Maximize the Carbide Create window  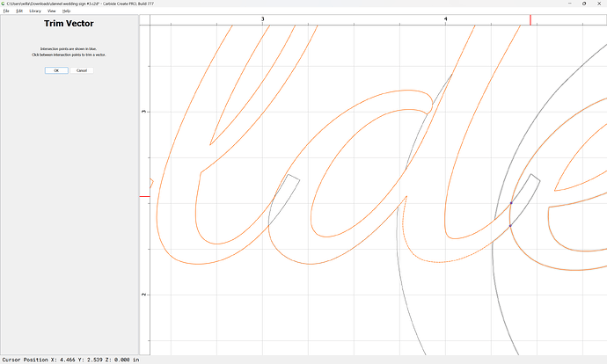click(x=584, y=4)
